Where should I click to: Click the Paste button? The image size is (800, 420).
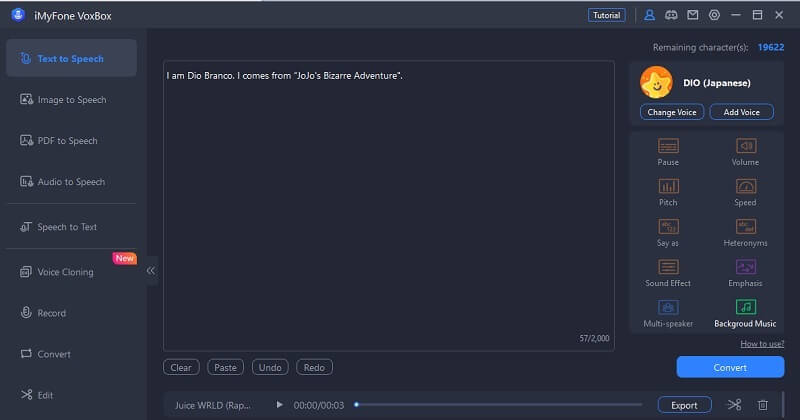pyautogui.click(x=225, y=367)
